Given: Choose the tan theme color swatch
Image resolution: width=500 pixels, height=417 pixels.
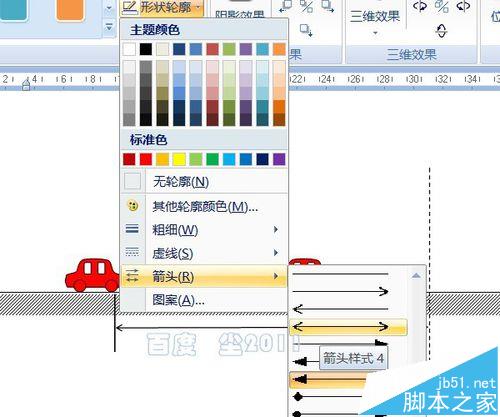Looking at the screenshot, I should [x=162, y=49].
